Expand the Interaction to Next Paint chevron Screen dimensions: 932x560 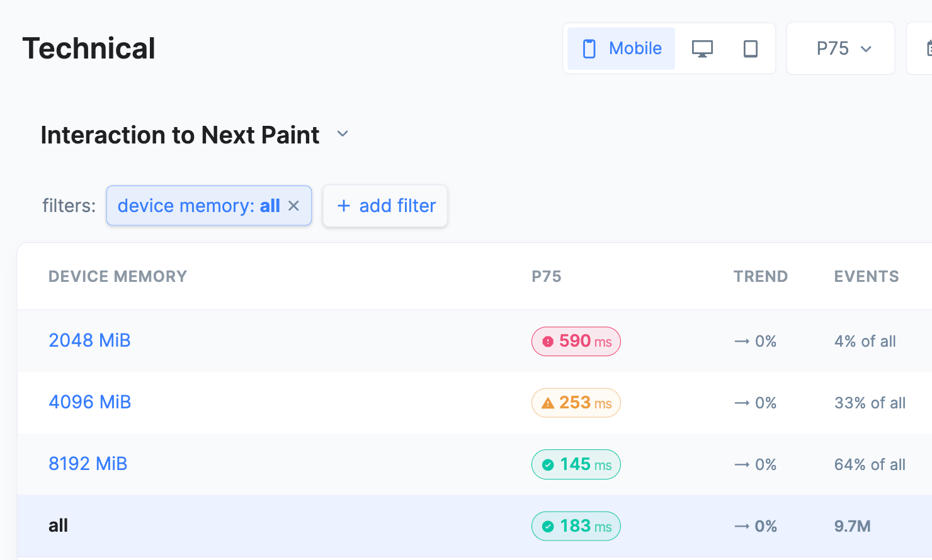click(343, 134)
